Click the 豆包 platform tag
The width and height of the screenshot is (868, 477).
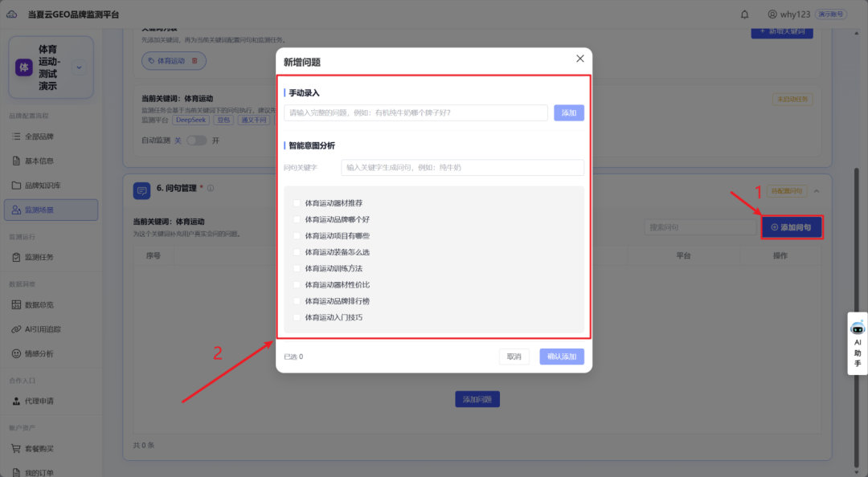point(223,120)
